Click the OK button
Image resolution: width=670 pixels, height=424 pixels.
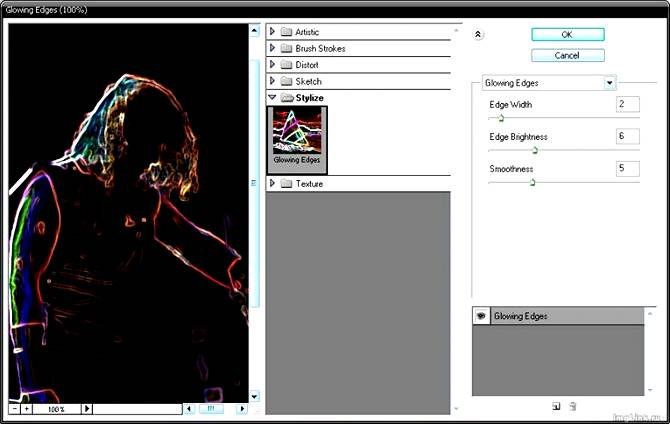click(567, 35)
